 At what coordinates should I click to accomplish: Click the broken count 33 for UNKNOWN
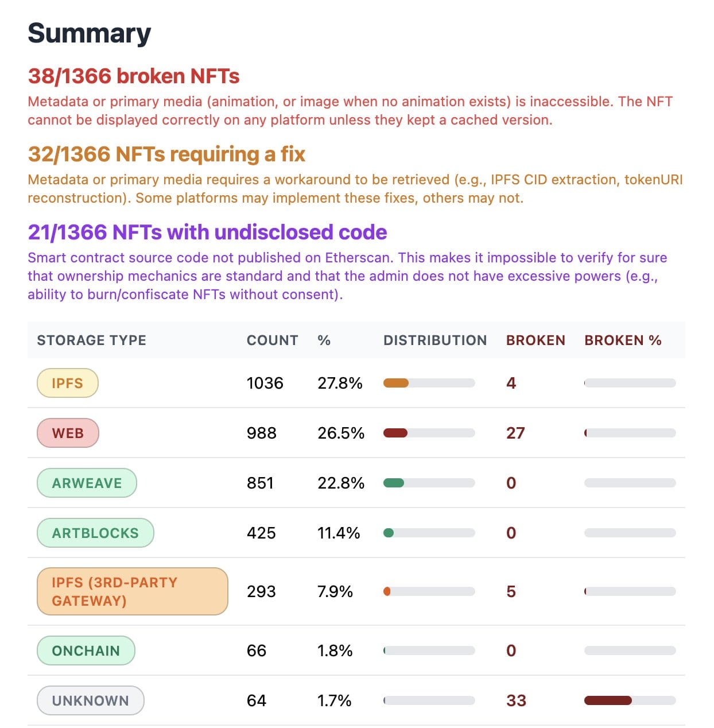pos(516,700)
